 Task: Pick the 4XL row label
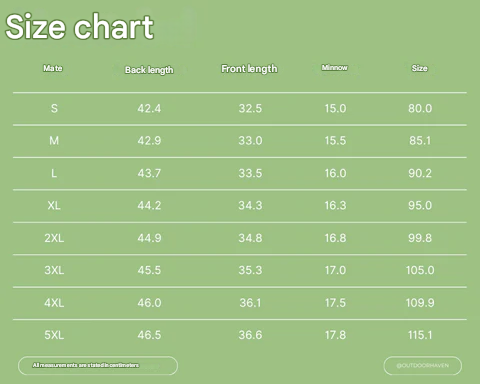(54, 303)
